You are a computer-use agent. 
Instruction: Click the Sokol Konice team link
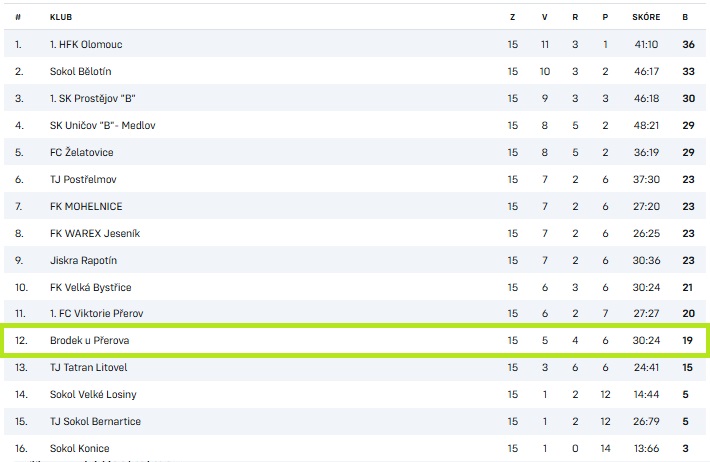pyautogui.click(x=80, y=449)
